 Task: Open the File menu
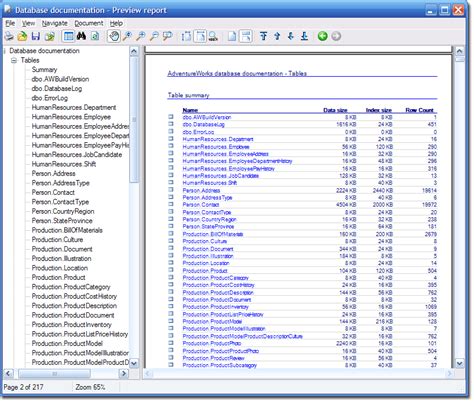click(10, 23)
